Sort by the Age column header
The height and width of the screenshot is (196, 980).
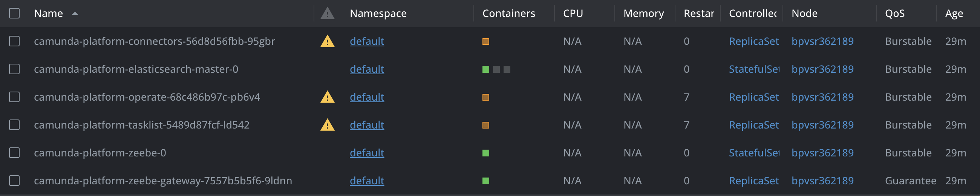click(x=954, y=13)
